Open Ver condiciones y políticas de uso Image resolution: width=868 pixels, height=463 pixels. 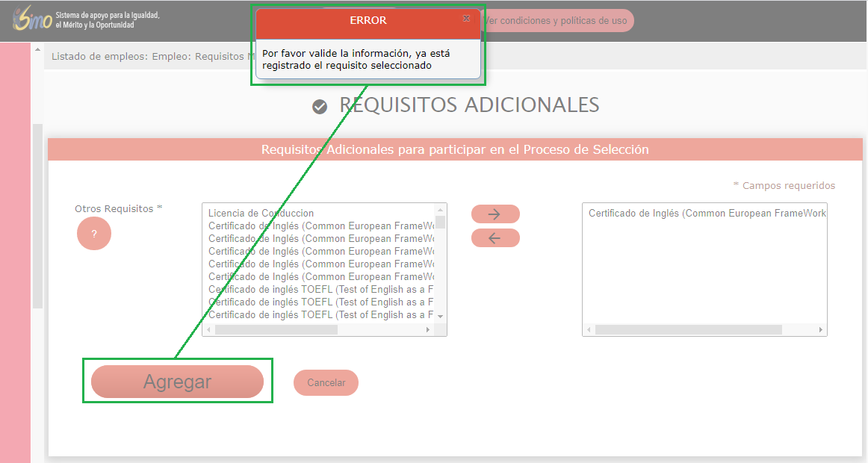tap(557, 21)
